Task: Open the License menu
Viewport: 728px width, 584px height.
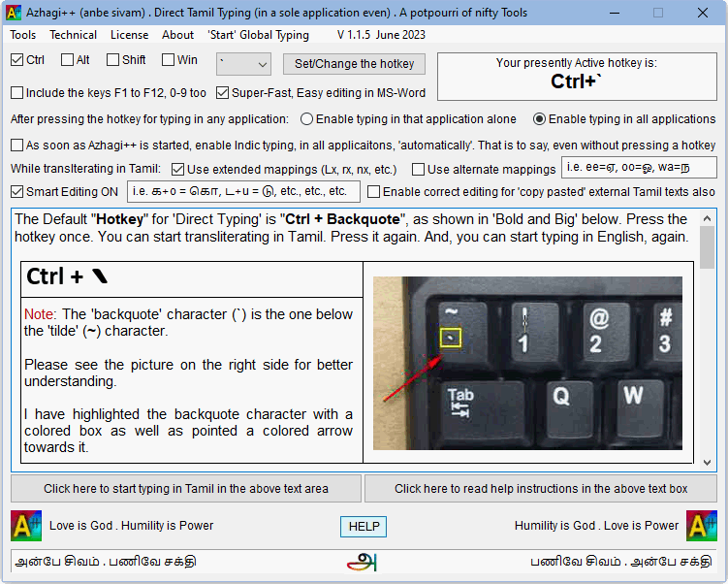Action: 130,35
